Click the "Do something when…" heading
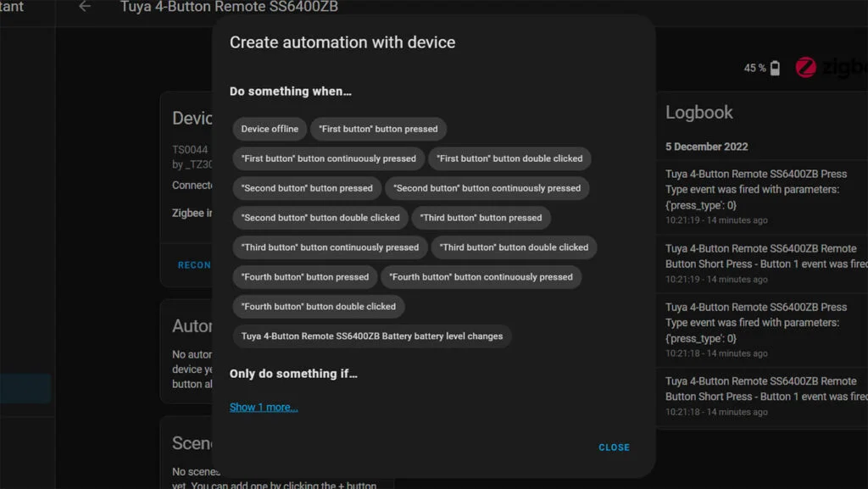868x489 pixels. click(x=291, y=92)
